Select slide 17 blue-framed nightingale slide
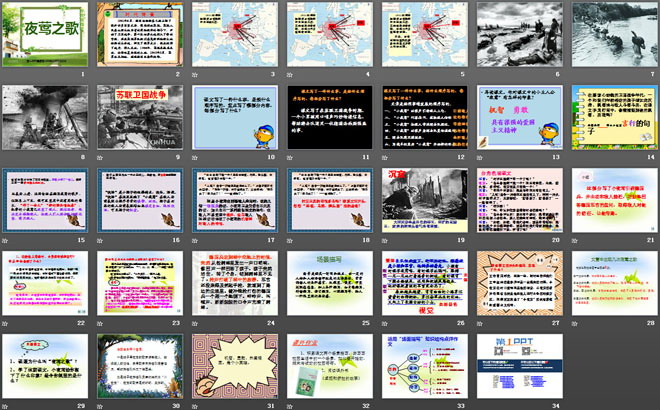Image resolution: width=660 pixels, height=410 pixels. point(235,200)
